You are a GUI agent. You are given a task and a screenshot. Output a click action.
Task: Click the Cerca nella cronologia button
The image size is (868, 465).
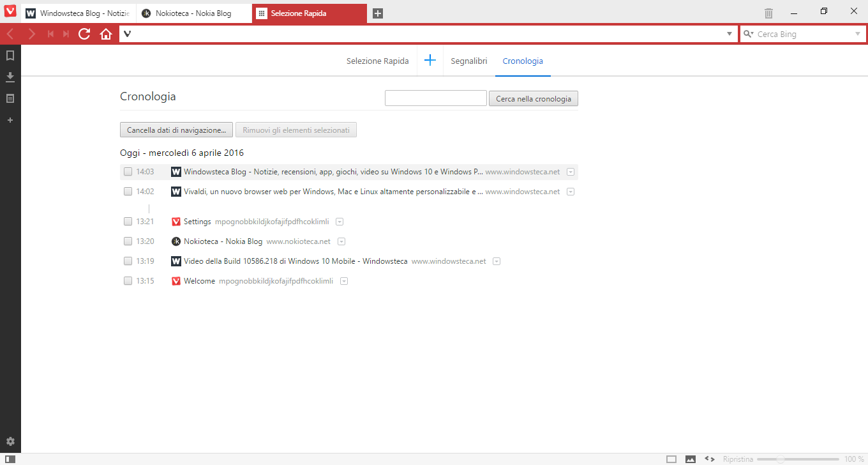(x=534, y=98)
